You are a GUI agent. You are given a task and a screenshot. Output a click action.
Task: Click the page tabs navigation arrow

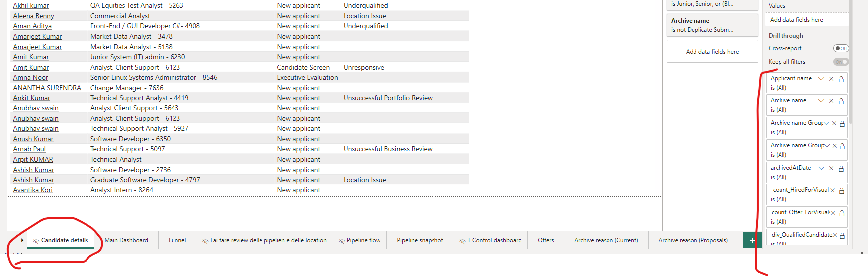click(22, 240)
